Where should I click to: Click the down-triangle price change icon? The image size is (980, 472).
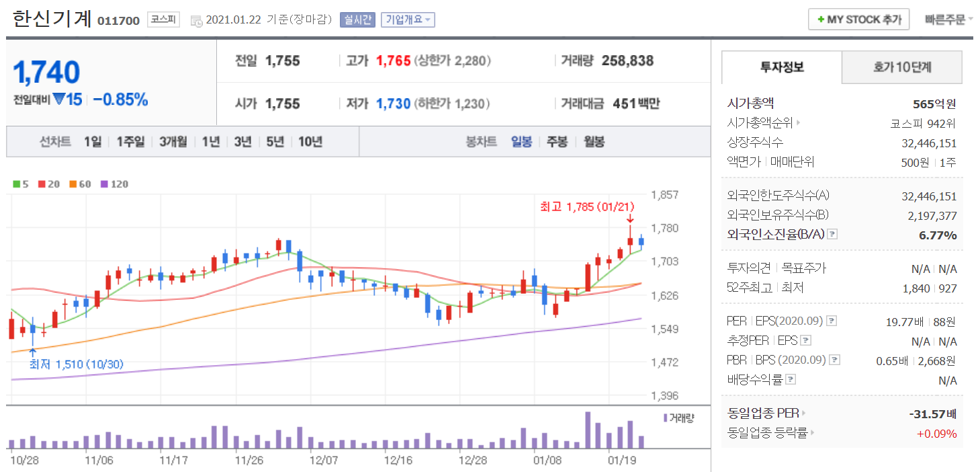(58, 100)
